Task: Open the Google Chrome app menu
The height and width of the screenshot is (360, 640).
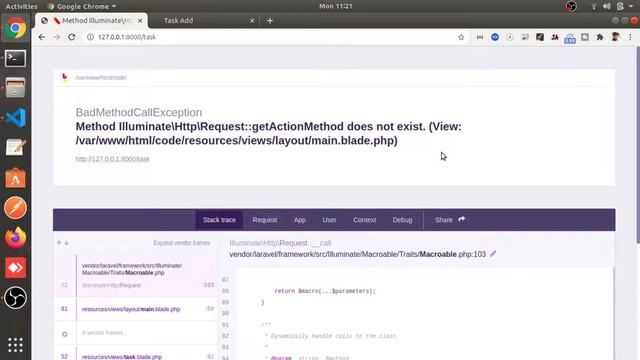Action: 82,6
